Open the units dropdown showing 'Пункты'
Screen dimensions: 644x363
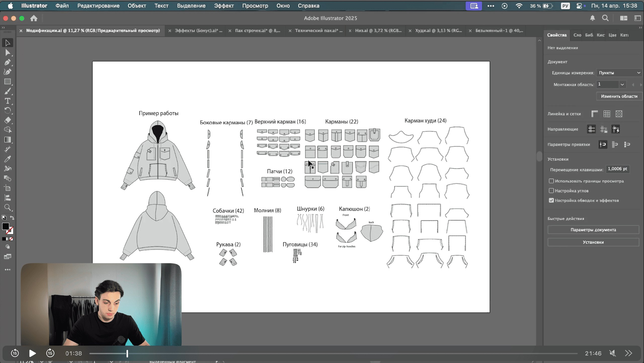click(x=619, y=73)
